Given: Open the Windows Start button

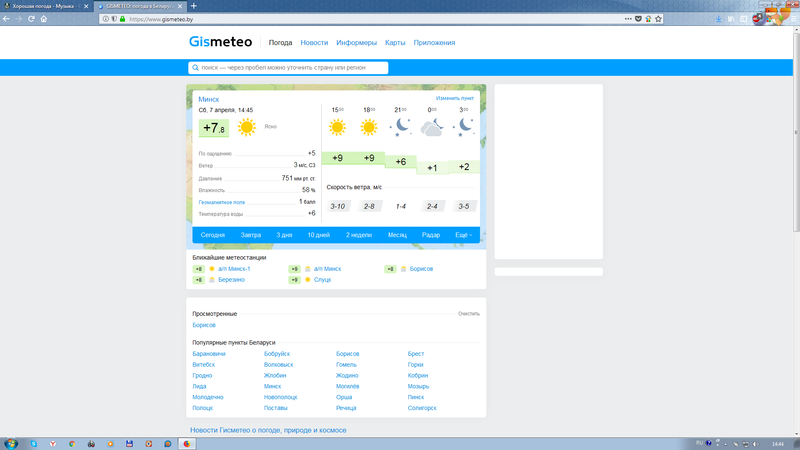Looking at the screenshot, I should coord(11,443).
